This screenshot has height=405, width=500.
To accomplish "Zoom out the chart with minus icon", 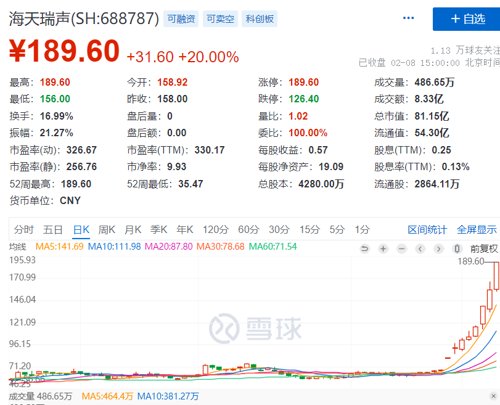I will point(402,249).
